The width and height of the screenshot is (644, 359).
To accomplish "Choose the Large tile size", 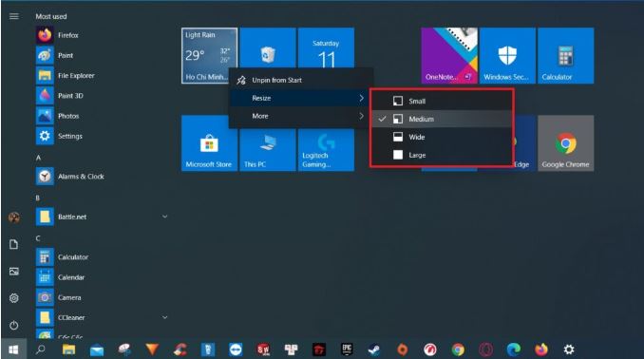I will [x=442, y=155].
